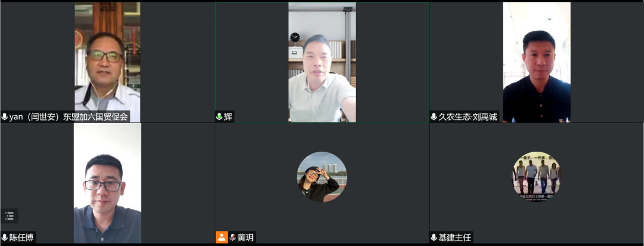Select the video feed of 陈任博

tap(107, 183)
